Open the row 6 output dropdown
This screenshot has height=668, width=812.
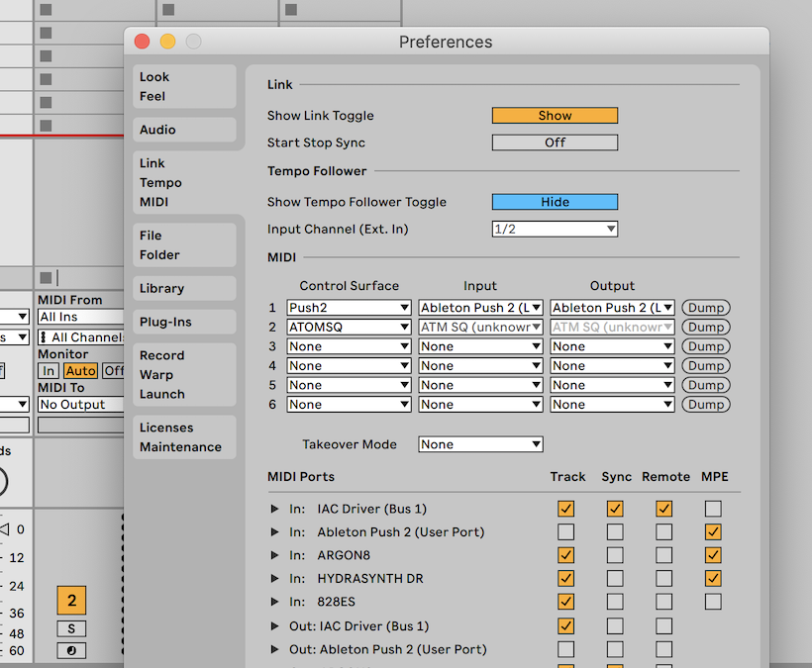612,404
